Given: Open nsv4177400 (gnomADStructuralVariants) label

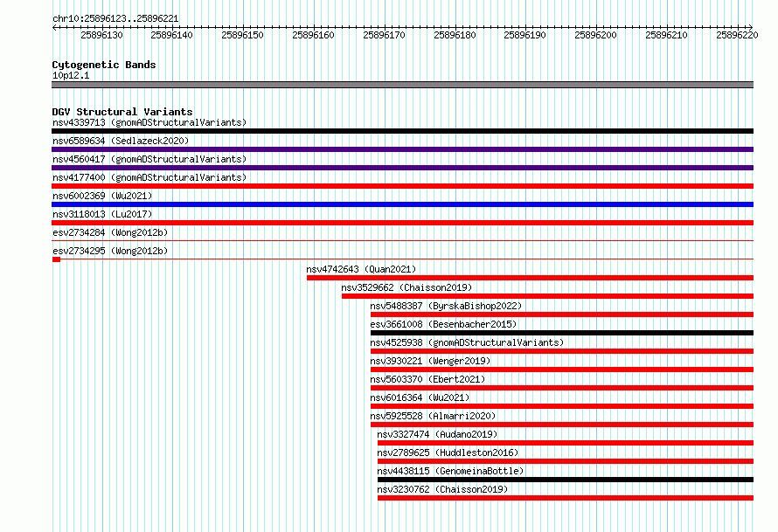Looking at the screenshot, I should click(149, 177).
